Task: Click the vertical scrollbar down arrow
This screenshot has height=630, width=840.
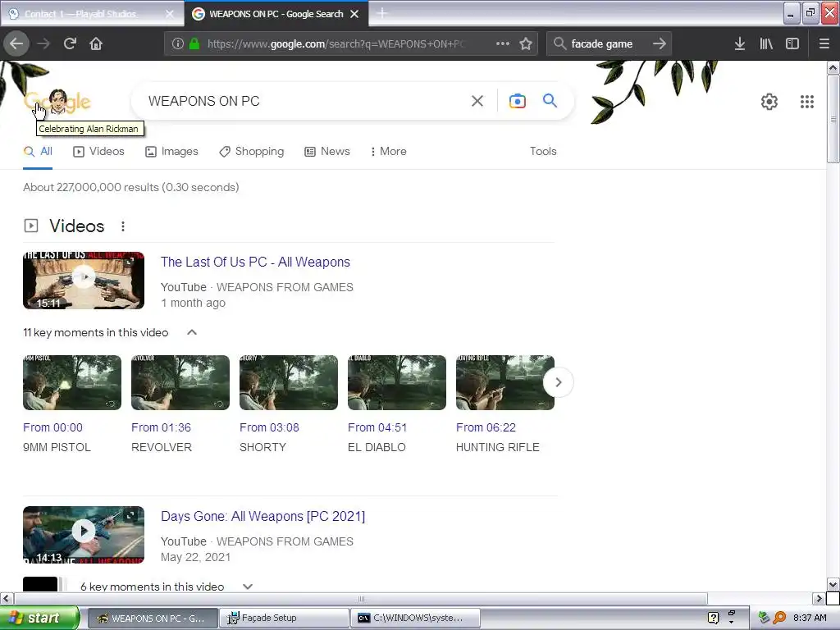Action: click(x=833, y=584)
